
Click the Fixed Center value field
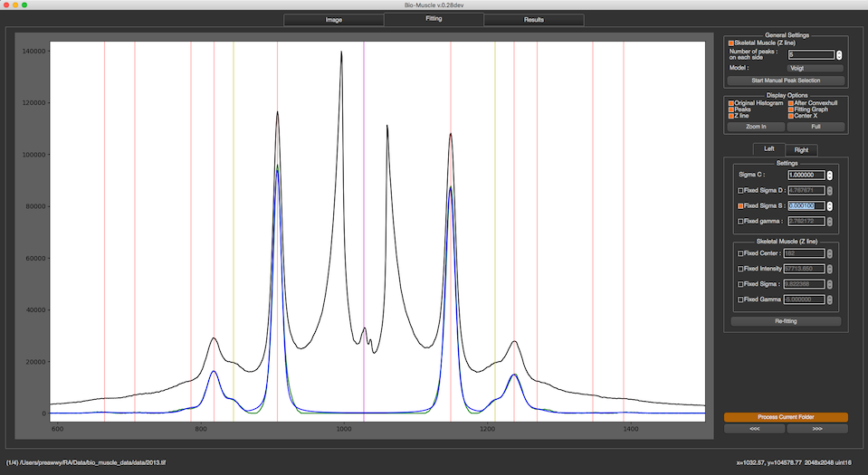click(x=805, y=253)
